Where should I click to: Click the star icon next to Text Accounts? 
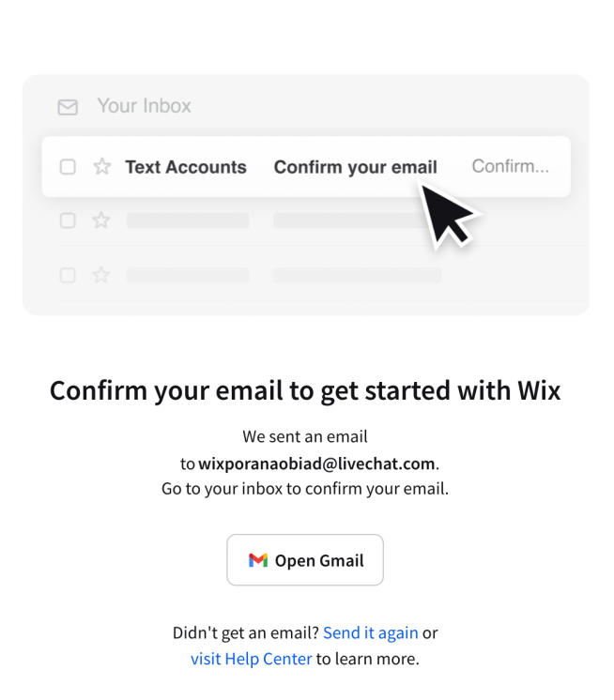coord(101,166)
